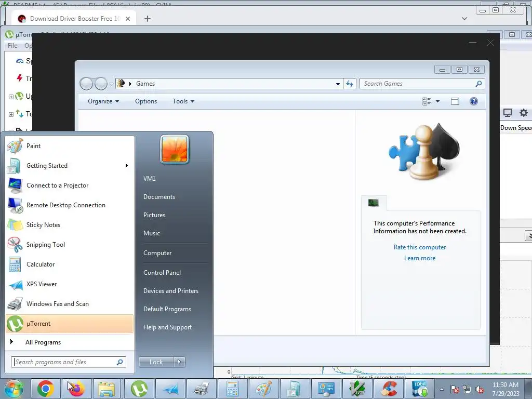Open Remote Desktop Connection
Viewport: 532px width, 399px height.
(x=70, y=205)
